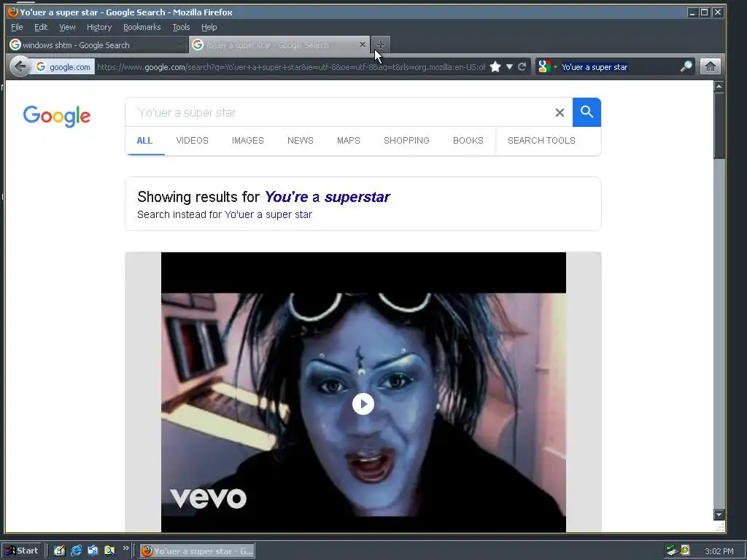Click the google.com site identity button
The width and height of the screenshot is (747, 560).
point(63,66)
